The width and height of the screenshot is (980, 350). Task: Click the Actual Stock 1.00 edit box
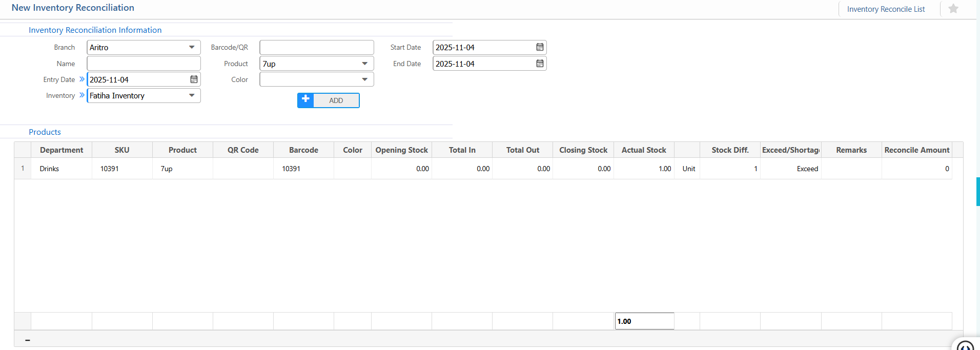[x=644, y=321]
